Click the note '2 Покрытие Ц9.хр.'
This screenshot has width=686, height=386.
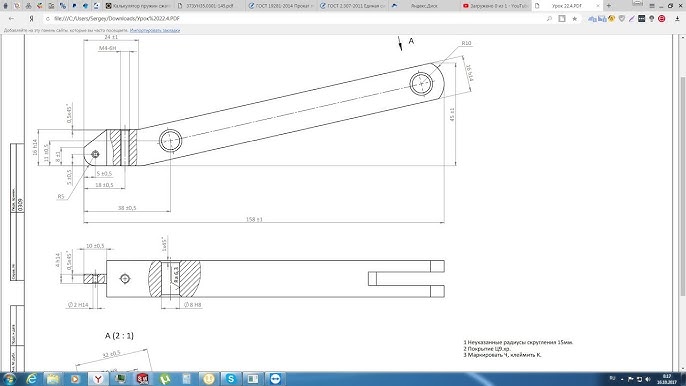487,349
